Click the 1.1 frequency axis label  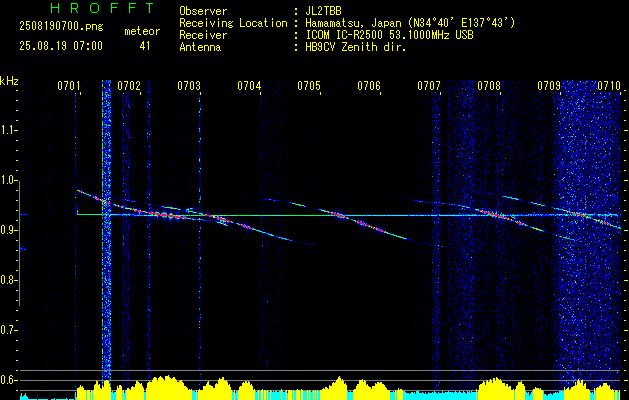[9, 130]
